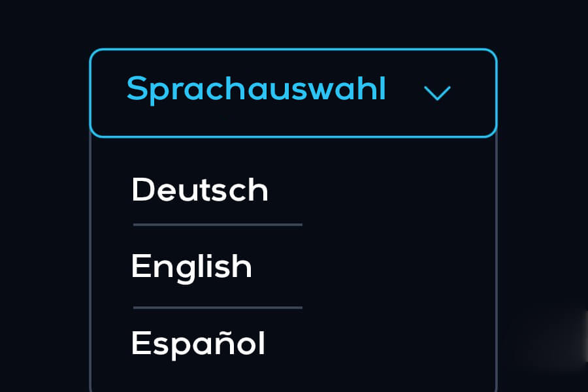Switch the language to Spanish
Screen dimensions: 588x392
click(x=198, y=343)
